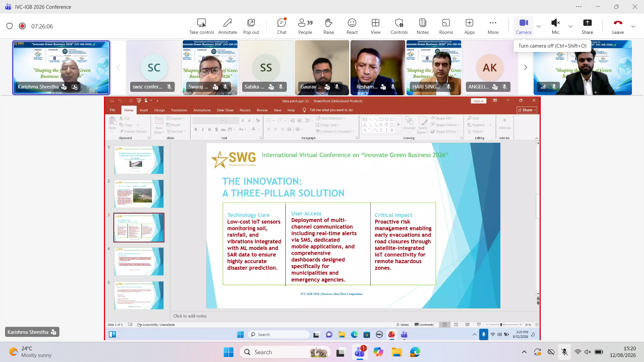644x362 pixels.
Task: Click the Annotate pen icon
Action: pyautogui.click(x=227, y=23)
